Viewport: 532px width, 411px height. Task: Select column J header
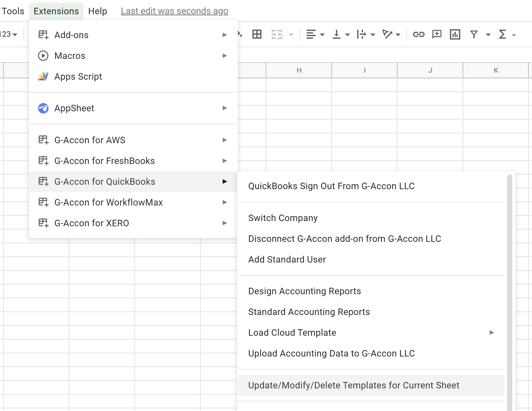pyautogui.click(x=430, y=70)
